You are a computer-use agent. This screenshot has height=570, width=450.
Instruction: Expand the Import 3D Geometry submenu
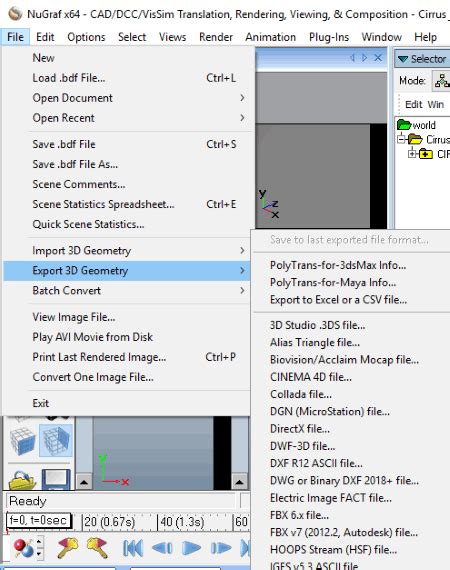point(126,250)
